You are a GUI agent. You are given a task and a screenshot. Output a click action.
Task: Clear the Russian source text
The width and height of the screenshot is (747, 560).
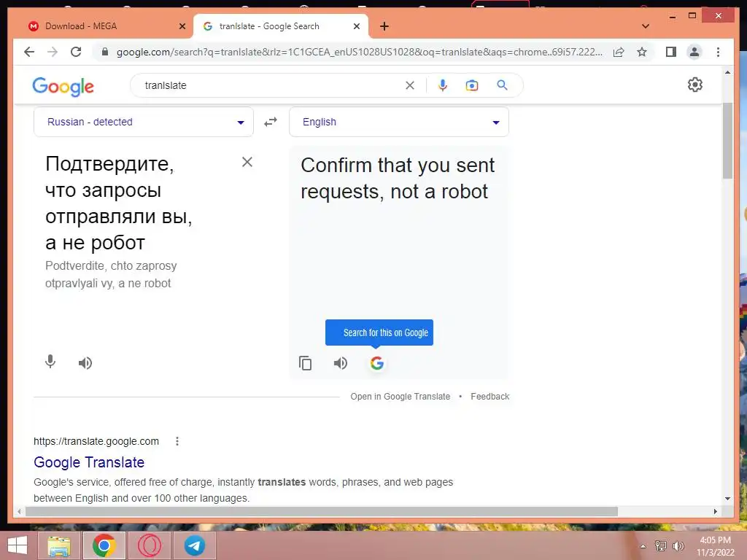[247, 162]
